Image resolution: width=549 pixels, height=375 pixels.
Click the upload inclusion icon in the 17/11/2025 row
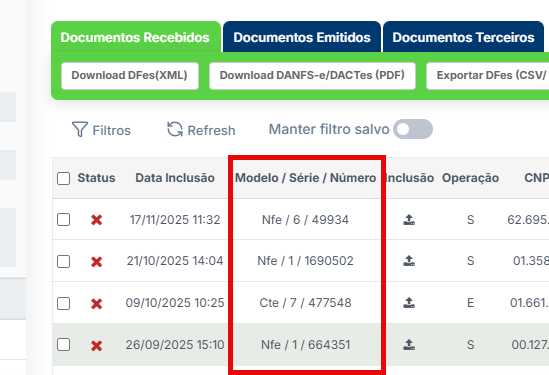[409, 220]
